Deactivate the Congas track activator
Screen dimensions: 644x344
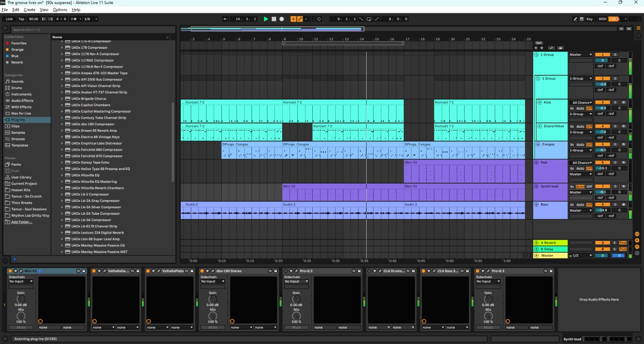[603, 145]
